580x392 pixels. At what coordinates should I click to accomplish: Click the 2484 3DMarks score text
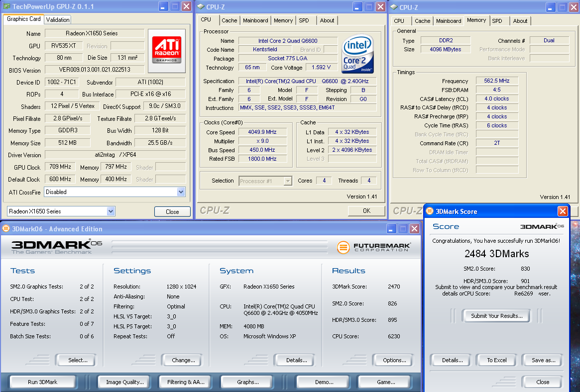click(497, 253)
